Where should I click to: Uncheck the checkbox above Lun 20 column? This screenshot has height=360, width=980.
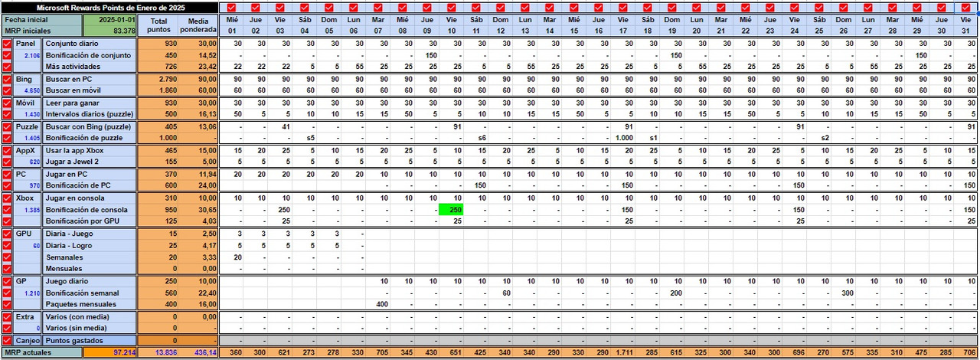[x=696, y=8]
